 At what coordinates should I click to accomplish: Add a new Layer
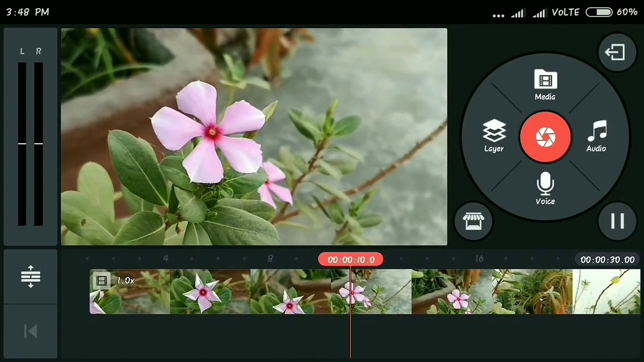[x=494, y=136]
